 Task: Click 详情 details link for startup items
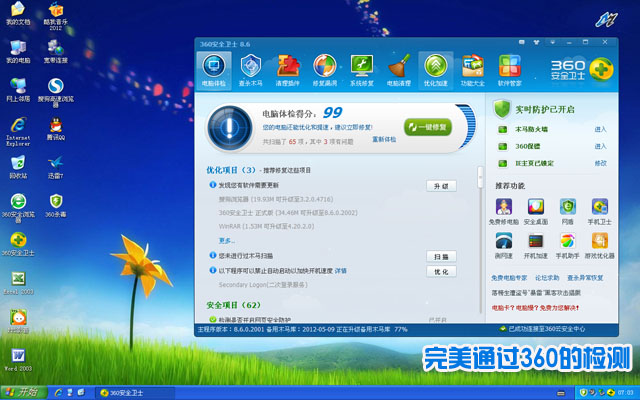(341, 271)
